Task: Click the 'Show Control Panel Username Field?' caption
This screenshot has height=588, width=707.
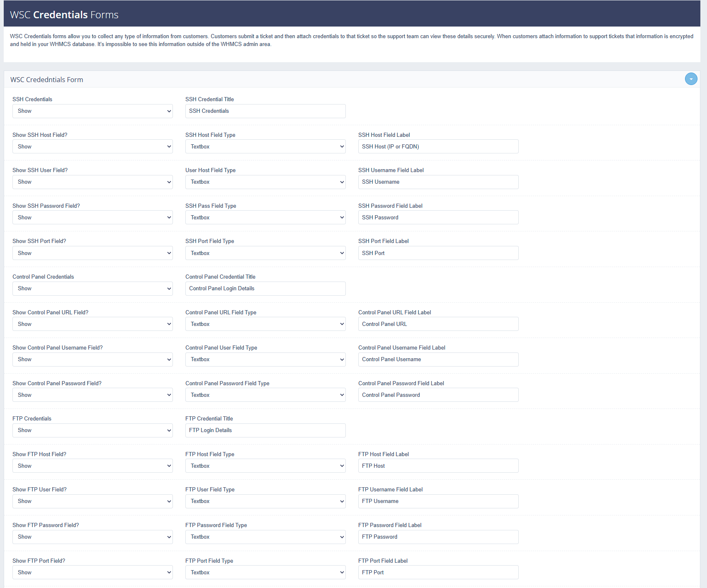Action: point(58,347)
